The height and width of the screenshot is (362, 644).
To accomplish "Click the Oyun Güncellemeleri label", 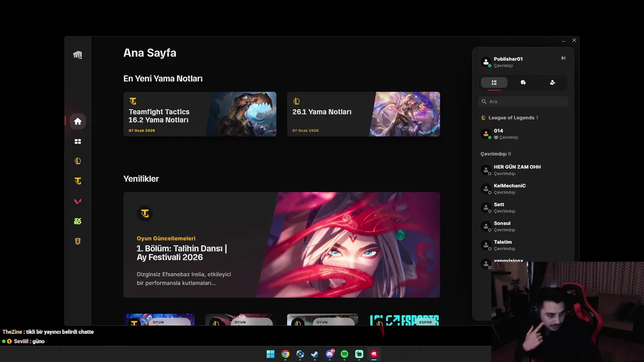I will pyautogui.click(x=166, y=238).
